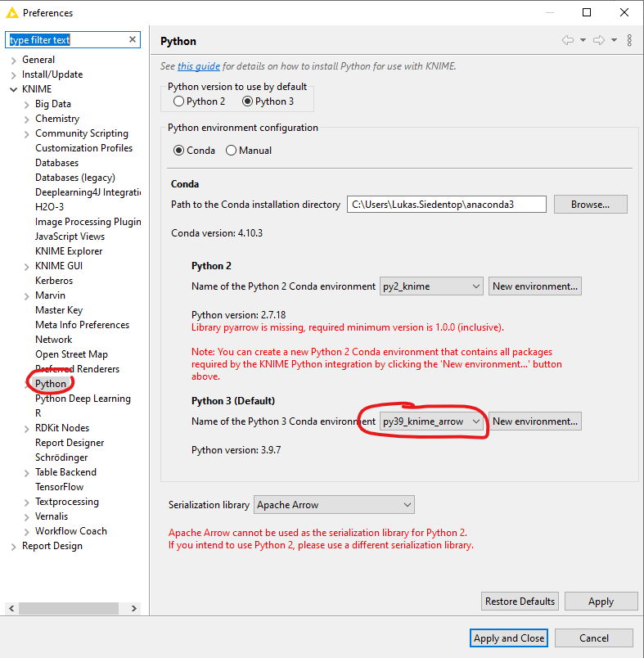644x658 pixels.
Task: Open 'this guide' installation link
Action: 199,66
